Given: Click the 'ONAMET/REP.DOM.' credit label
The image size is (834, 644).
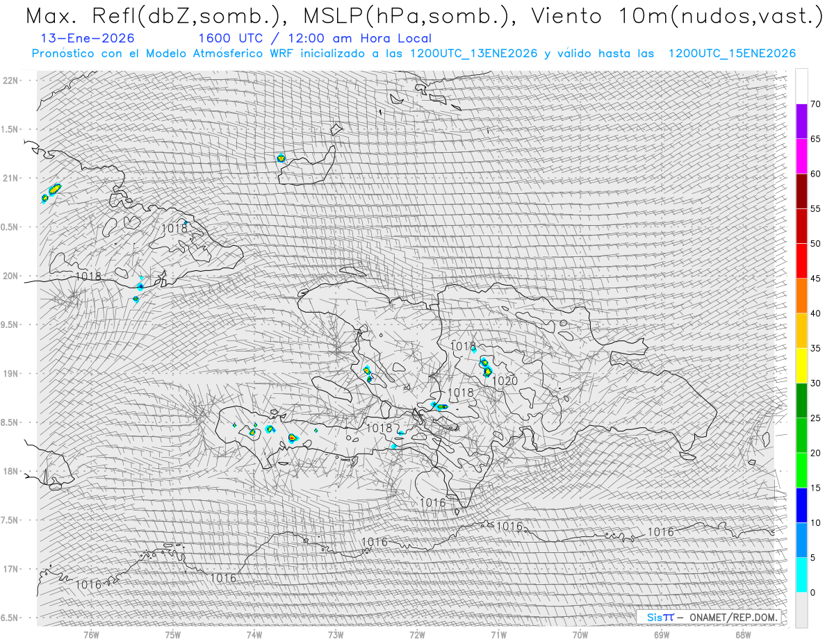Looking at the screenshot, I should [734, 617].
